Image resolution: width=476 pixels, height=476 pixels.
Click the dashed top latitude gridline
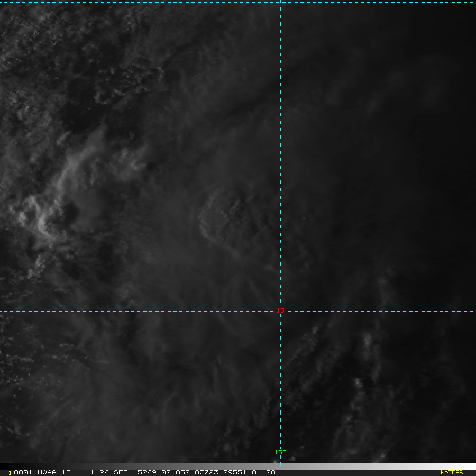click(x=238, y=3)
